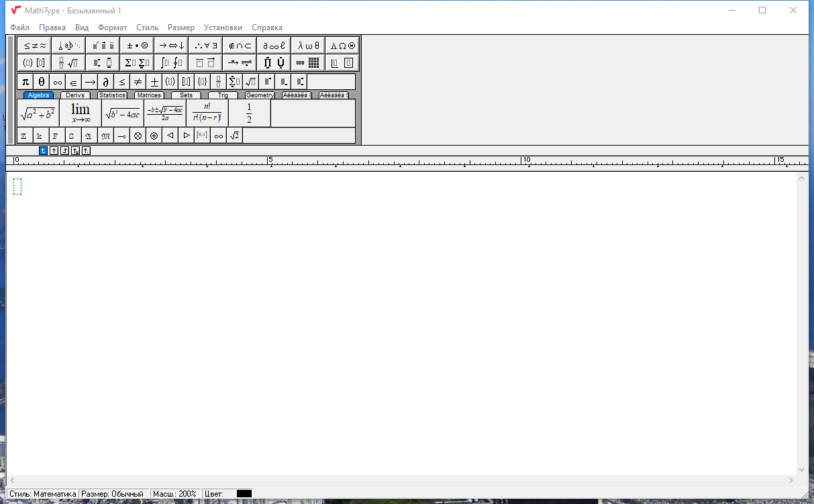Open the Установки menu
The image size is (814, 504).
click(223, 28)
